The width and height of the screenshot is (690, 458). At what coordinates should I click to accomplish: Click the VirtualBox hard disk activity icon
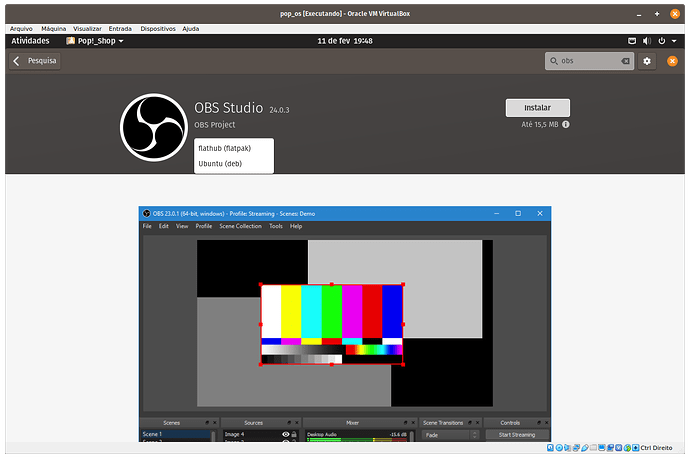(x=550, y=447)
